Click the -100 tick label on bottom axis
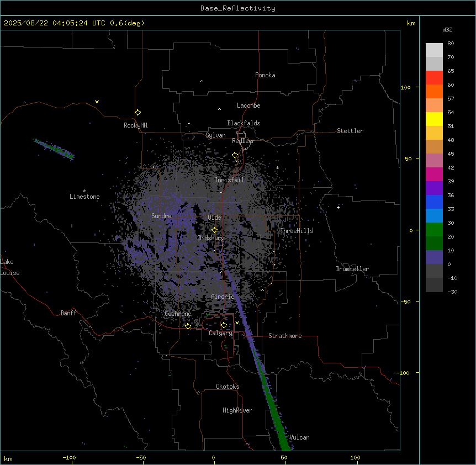This screenshot has width=476, height=465. [69, 457]
